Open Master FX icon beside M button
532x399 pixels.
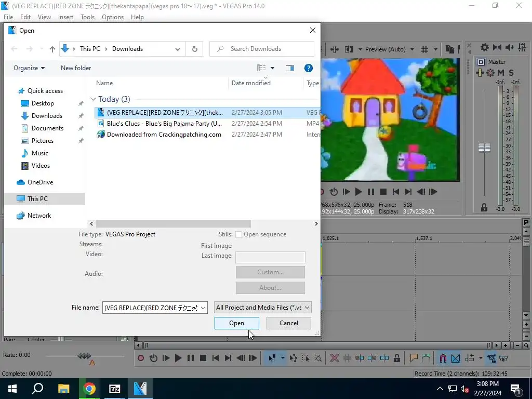pyautogui.click(x=480, y=73)
